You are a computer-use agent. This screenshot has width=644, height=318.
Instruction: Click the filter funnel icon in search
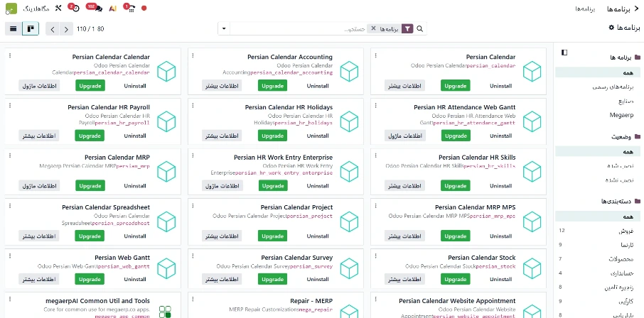[407, 28]
